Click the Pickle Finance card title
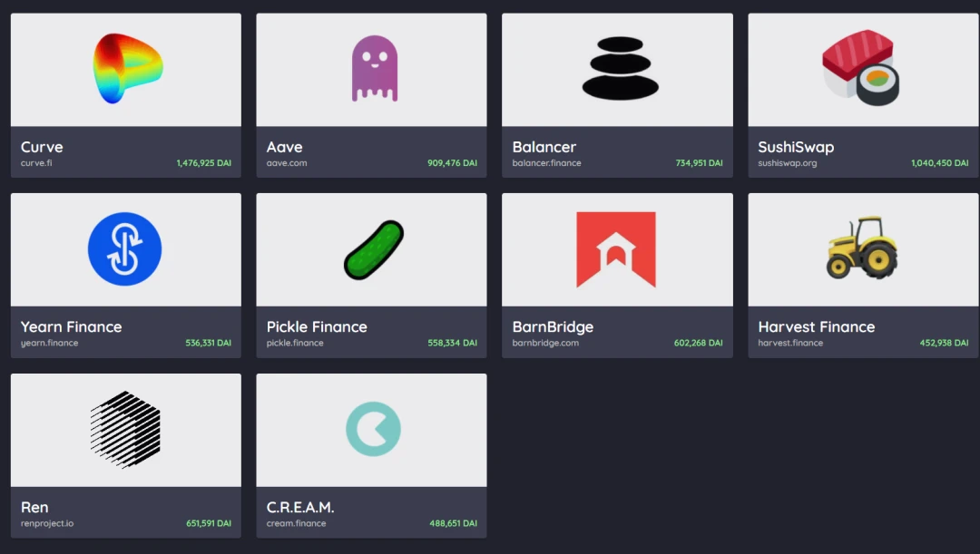Screen dimensions: 980x554 [317, 326]
